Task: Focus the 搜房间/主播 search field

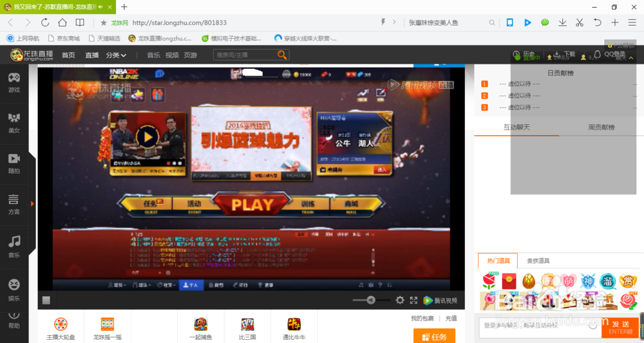Action: [245, 55]
